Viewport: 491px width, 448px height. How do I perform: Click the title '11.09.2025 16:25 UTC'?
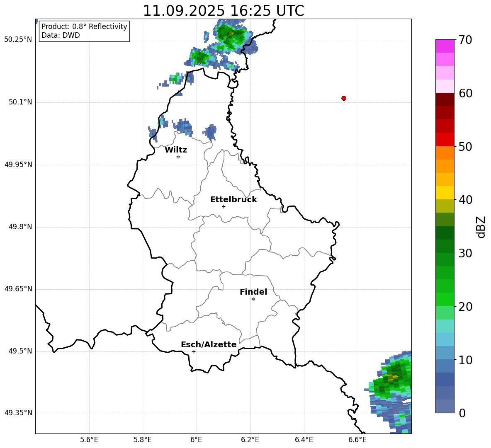coord(223,11)
